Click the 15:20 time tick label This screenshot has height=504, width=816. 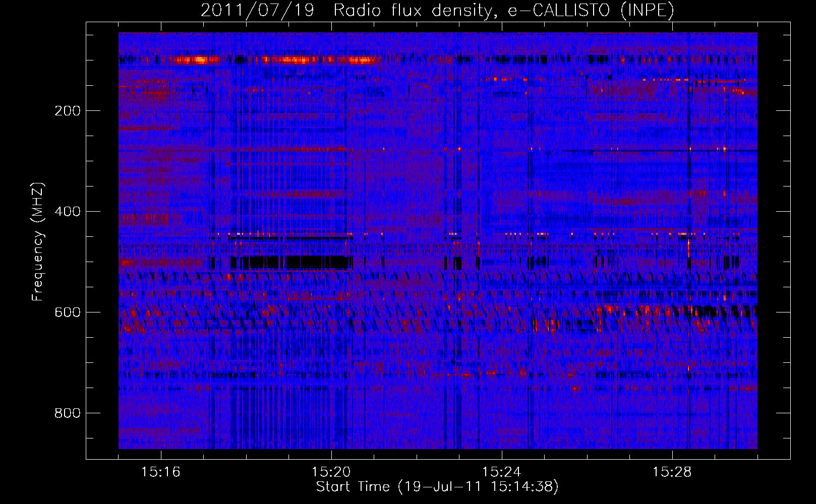331,472
